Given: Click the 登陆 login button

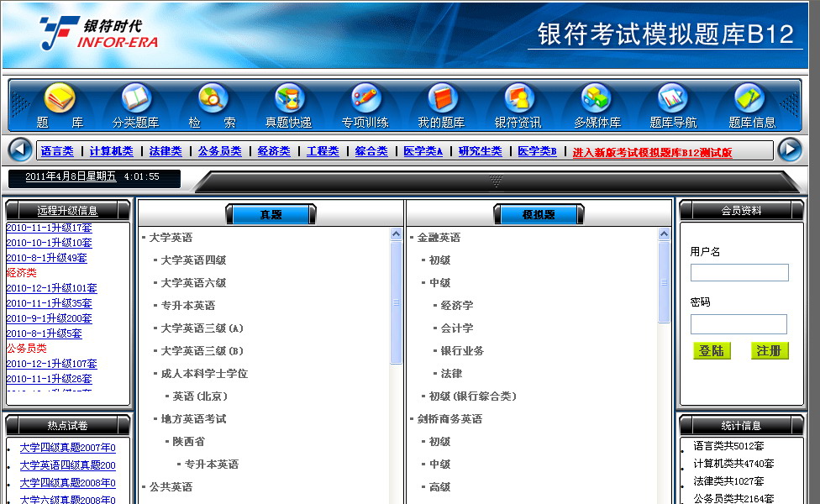Looking at the screenshot, I should point(712,351).
